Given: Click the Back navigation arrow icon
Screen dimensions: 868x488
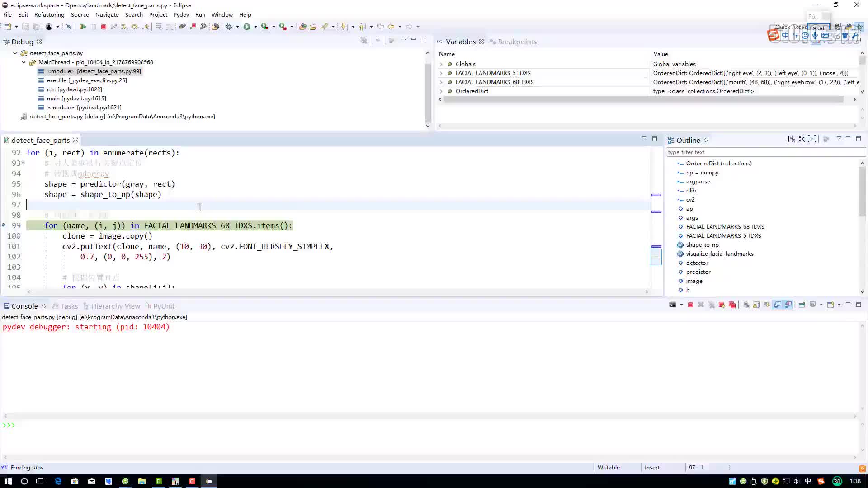Looking at the screenshot, I should [x=391, y=27].
